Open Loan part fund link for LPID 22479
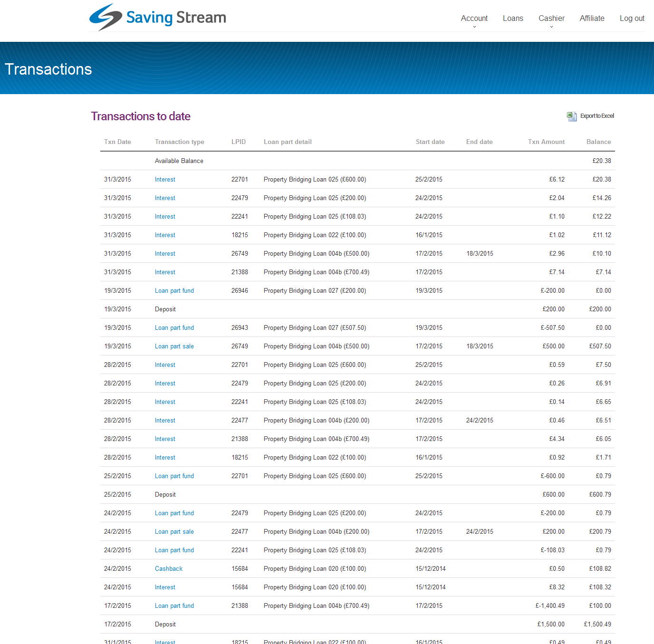This screenshot has height=644, width=654. [174, 513]
